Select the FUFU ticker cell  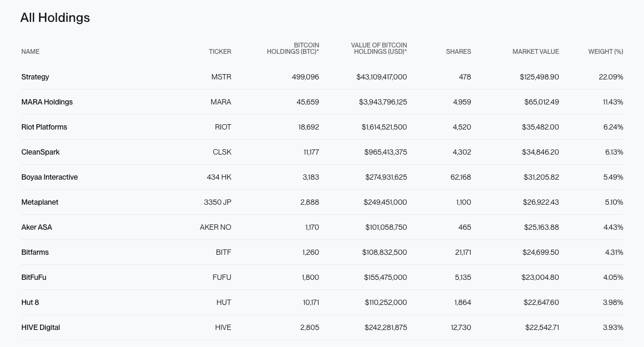point(222,277)
